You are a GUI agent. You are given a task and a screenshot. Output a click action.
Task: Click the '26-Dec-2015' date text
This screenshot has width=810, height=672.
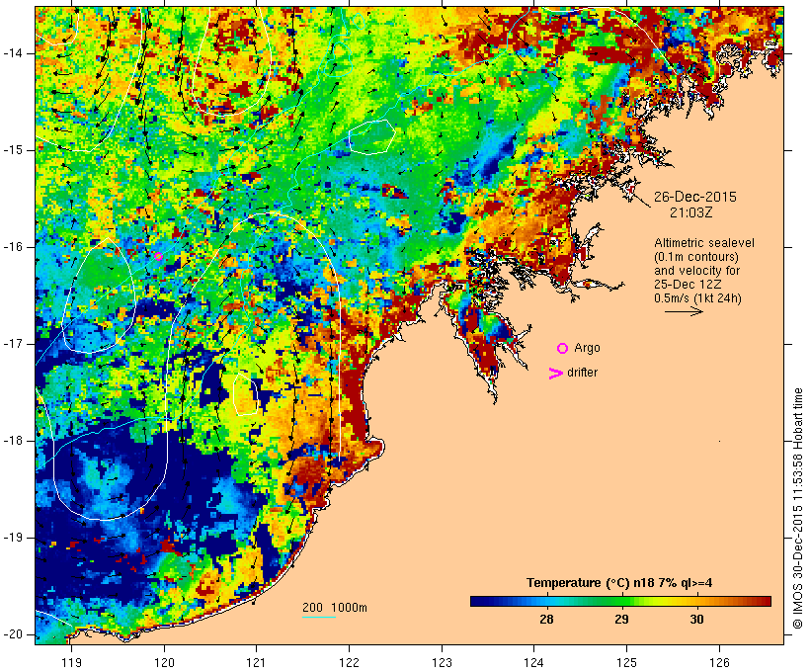pyautogui.click(x=695, y=197)
